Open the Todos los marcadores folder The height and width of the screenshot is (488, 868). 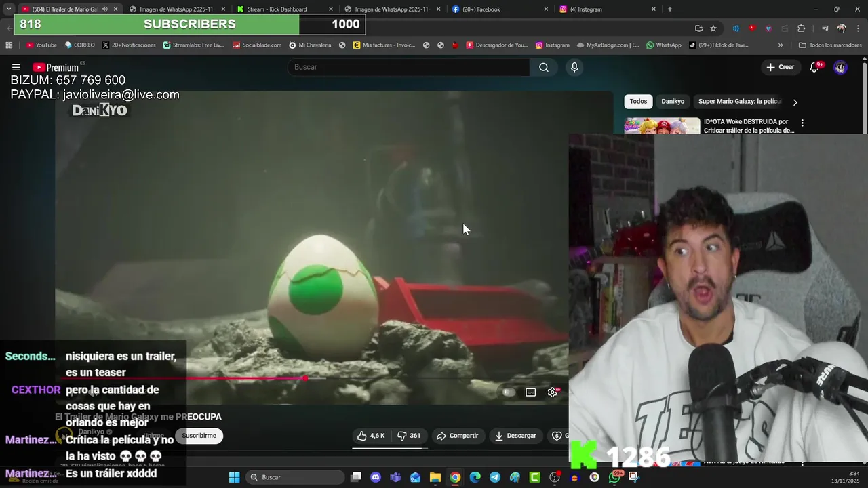830,45
